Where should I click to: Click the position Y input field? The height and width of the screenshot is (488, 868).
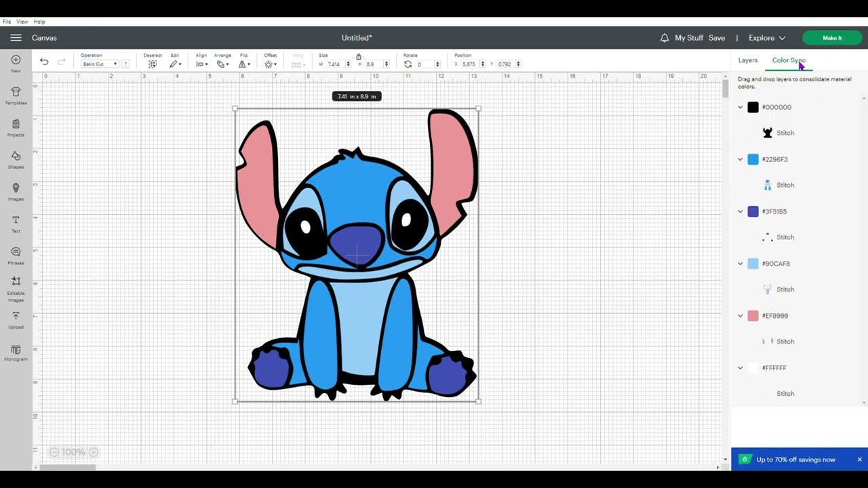tap(506, 64)
